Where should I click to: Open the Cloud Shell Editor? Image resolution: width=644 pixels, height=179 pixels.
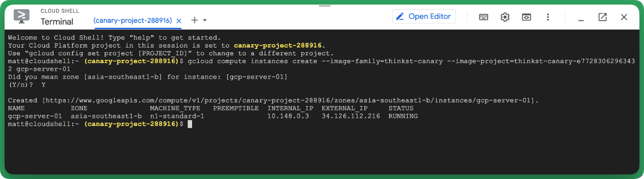click(x=424, y=16)
